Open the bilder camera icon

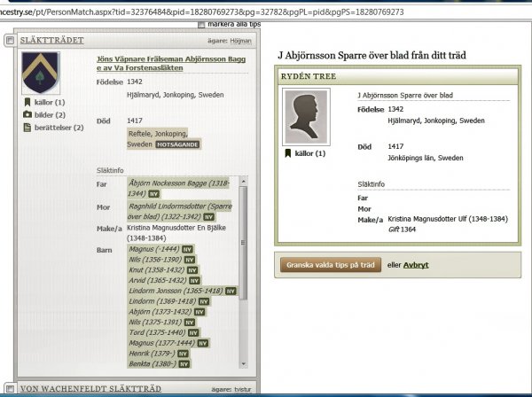pyautogui.click(x=27, y=115)
